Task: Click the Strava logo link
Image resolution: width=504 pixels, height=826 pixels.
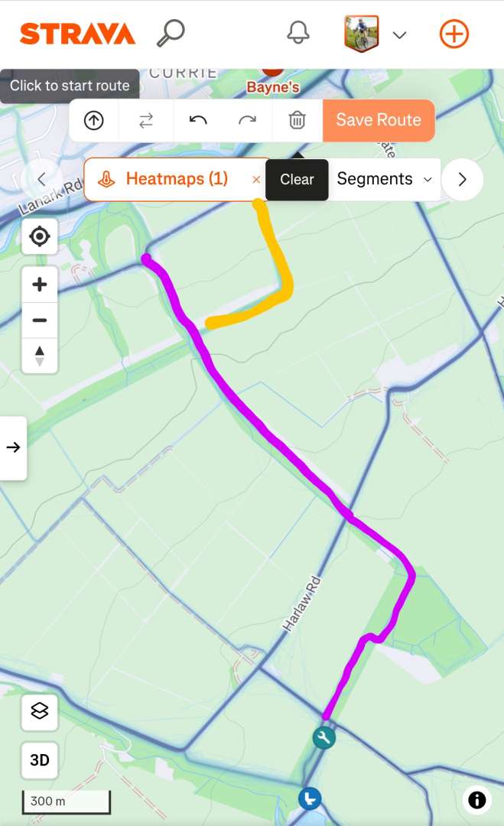Action: point(77,34)
